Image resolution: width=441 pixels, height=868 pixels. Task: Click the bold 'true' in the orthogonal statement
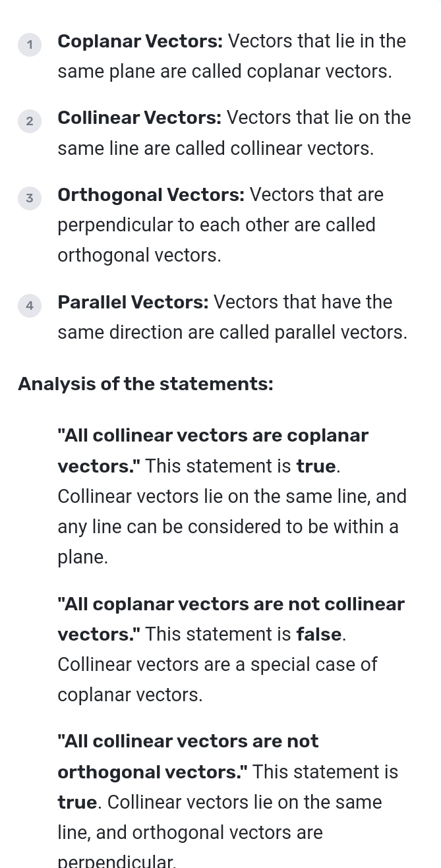(x=77, y=802)
